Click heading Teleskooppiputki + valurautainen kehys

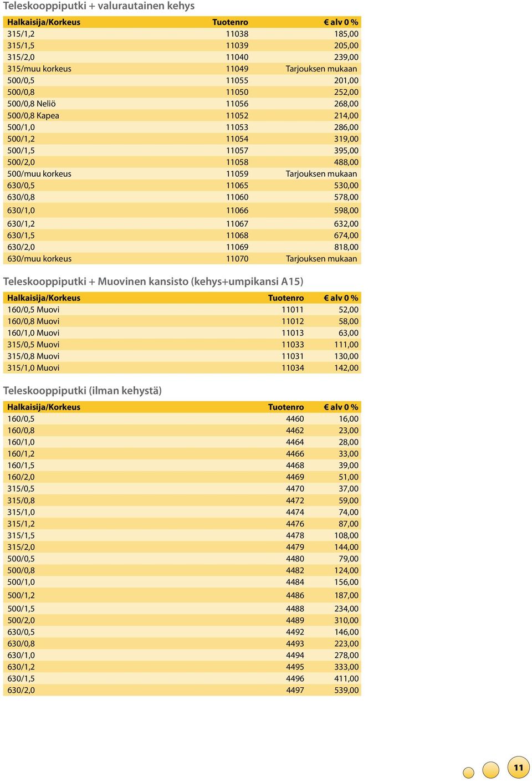[99, 6]
